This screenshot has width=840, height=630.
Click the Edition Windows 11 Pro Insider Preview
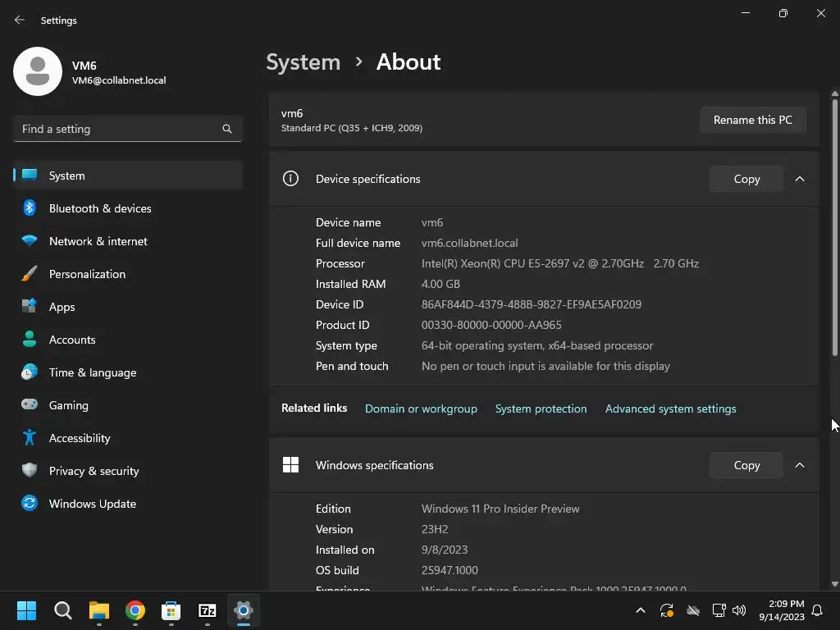click(x=500, y=509)
